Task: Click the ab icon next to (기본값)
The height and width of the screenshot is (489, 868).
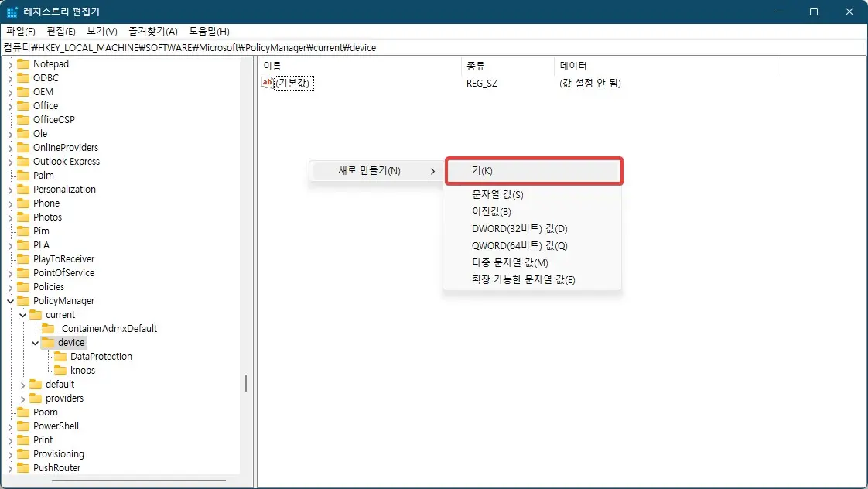Action: [x=267, y=83]
